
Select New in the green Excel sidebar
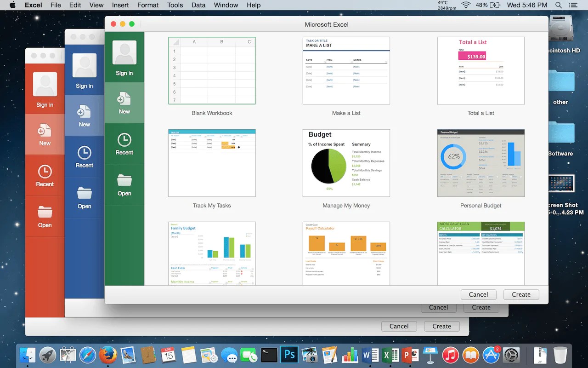pos(124,103)
